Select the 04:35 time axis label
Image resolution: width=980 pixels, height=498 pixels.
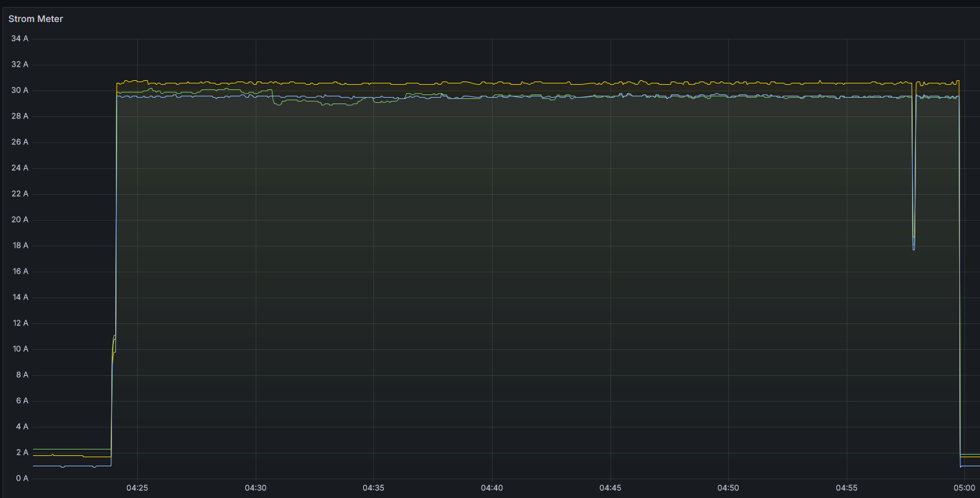[373, 487]
